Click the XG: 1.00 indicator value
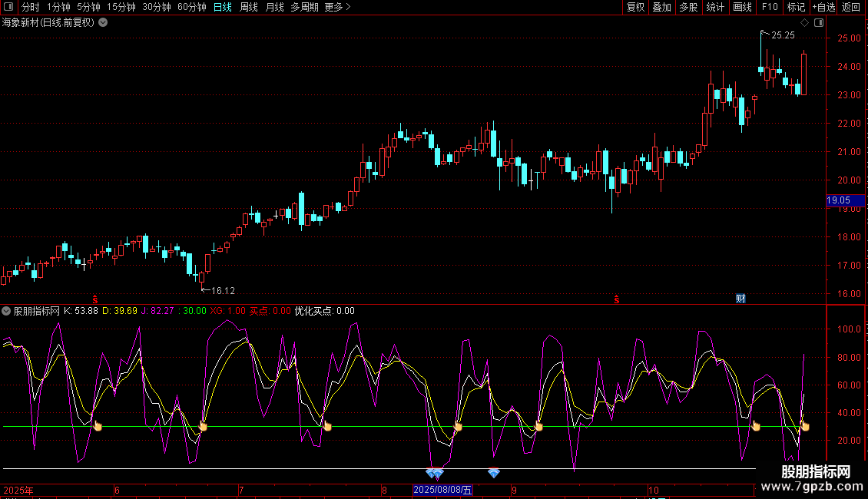 pos(227,311)
